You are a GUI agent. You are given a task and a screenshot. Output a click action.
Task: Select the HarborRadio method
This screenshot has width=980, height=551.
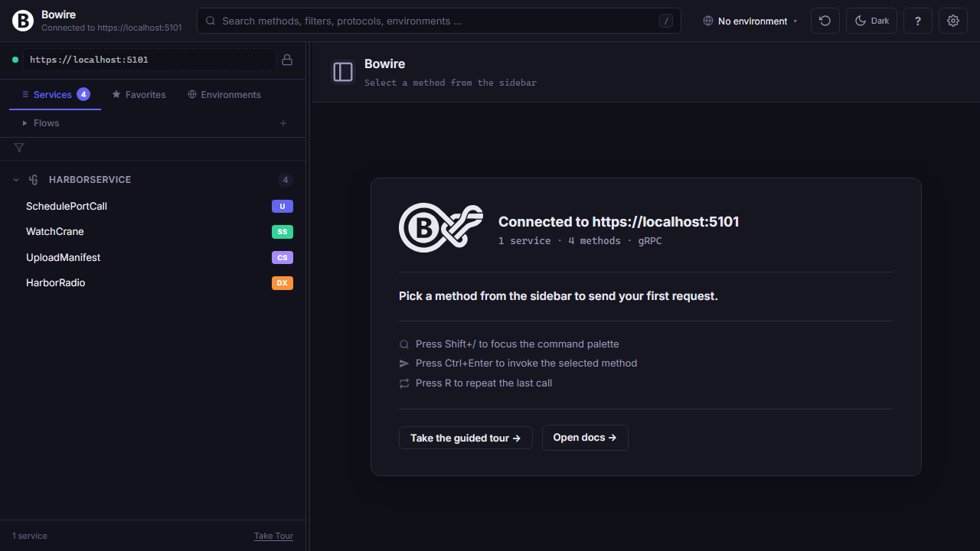pyautogui.click(x=153, y=282)
